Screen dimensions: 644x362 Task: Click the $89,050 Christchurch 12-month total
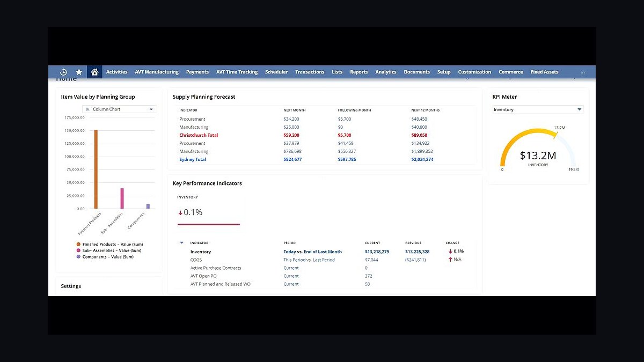coord(419,135)
